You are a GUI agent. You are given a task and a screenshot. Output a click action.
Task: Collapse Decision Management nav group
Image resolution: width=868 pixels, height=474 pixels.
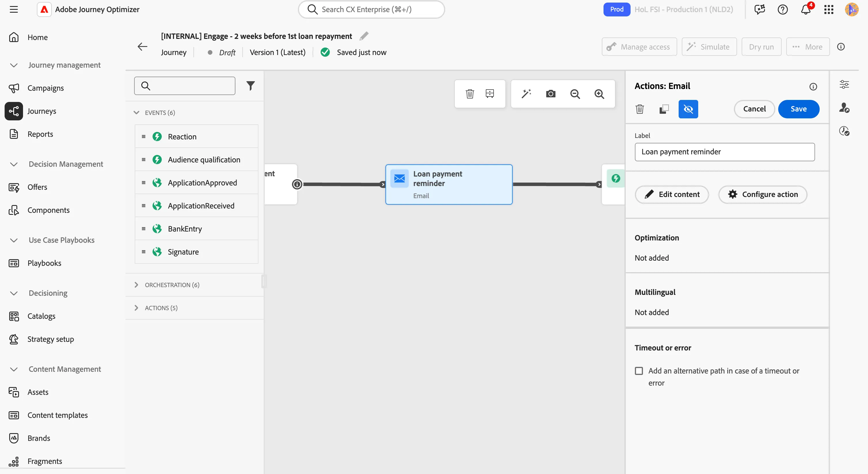(x=14, y=164)
